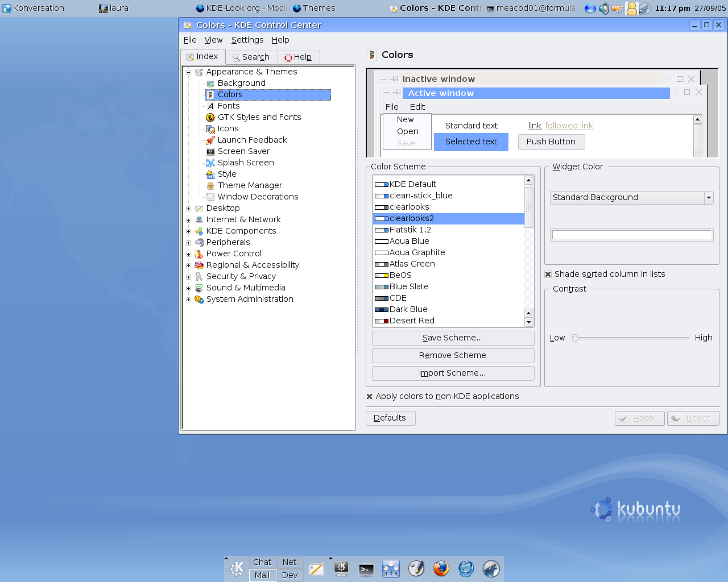Click the Import Scheme... button
Viewport: 728px width, 582px height.
tap(453, 373)
